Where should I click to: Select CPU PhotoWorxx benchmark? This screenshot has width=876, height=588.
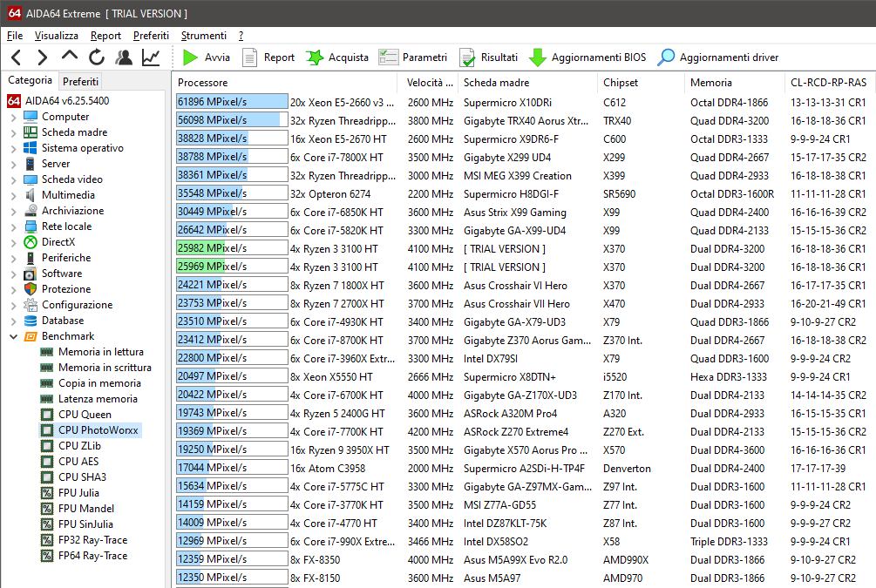90,430
